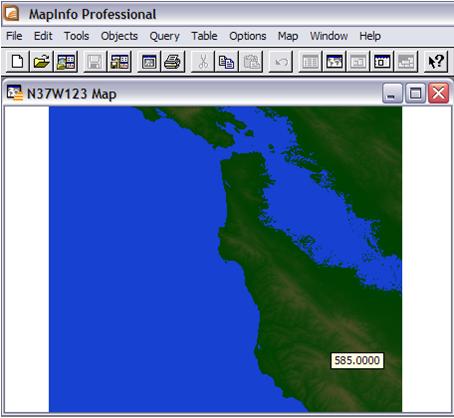Click the scissors Cut icon

[203, 62]
